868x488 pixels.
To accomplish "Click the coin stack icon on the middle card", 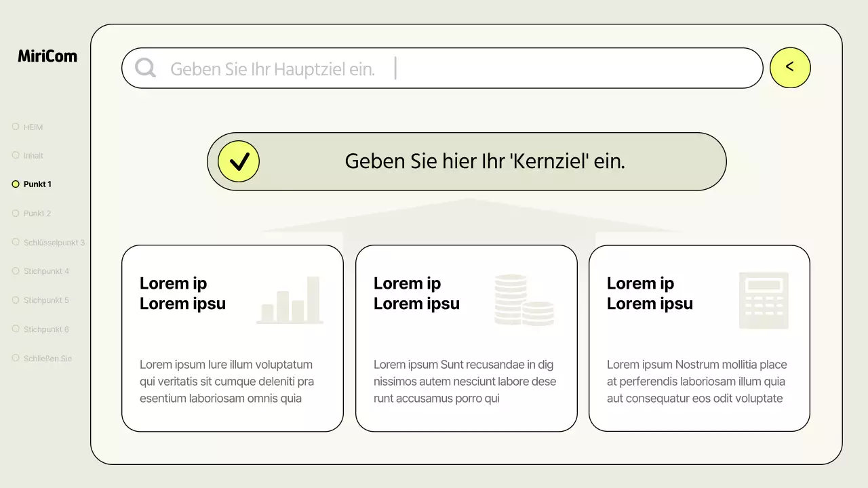I will pos(524,299).
